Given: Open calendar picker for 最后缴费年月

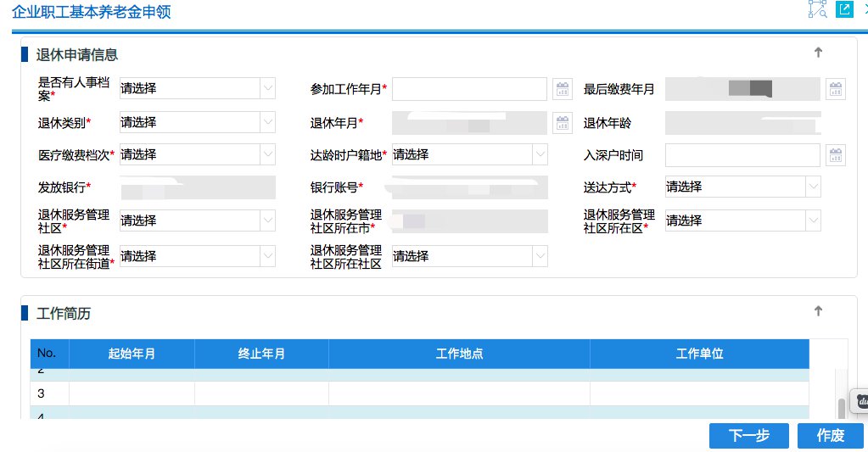Looking at the screenshot, I should 836,89.
